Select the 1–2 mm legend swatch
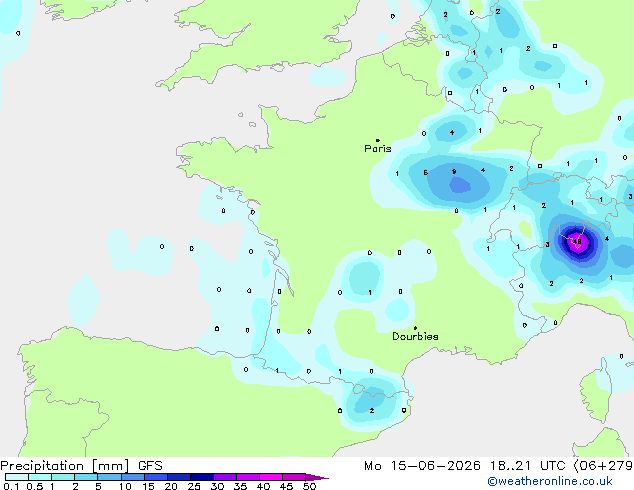Image resolution: width=634 pixels, height=490 pixels. point(63,477)
